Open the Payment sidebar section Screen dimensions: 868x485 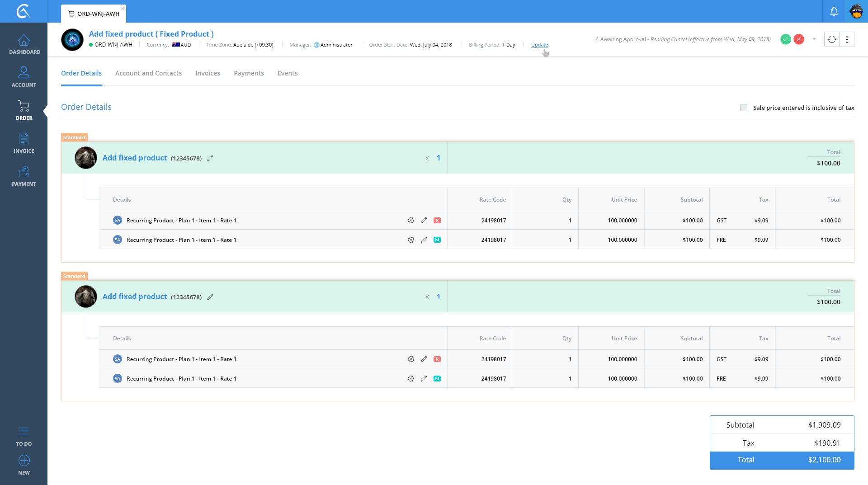click(24, 176)
